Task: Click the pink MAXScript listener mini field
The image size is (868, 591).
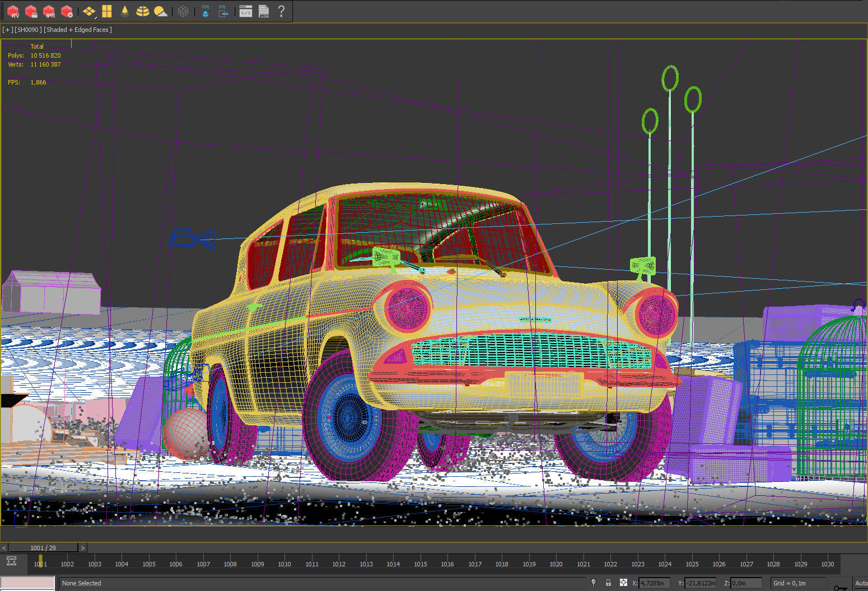Action: (x=27, y=583)
